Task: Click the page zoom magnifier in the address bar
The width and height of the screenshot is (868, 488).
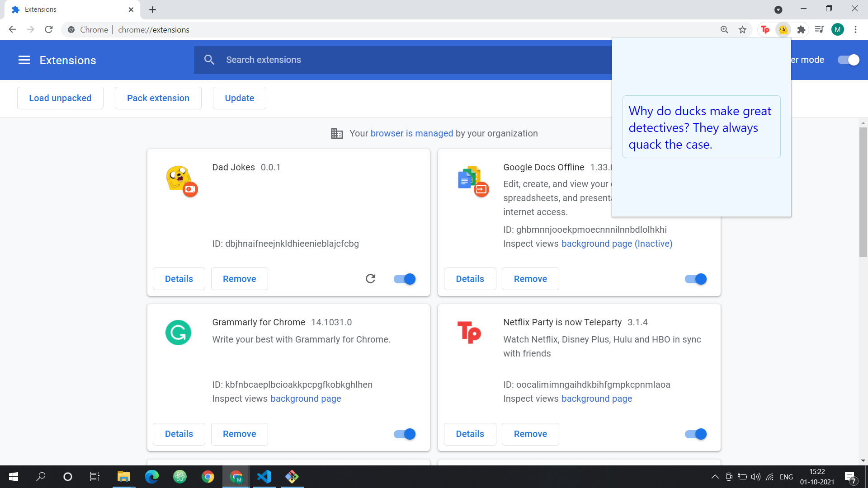Action: 724,29
